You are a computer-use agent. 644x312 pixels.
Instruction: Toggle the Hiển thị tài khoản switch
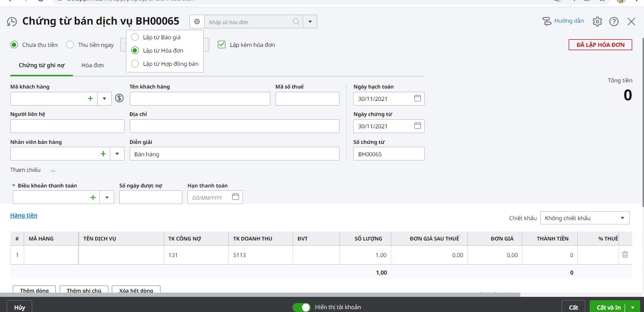(302, 307)
